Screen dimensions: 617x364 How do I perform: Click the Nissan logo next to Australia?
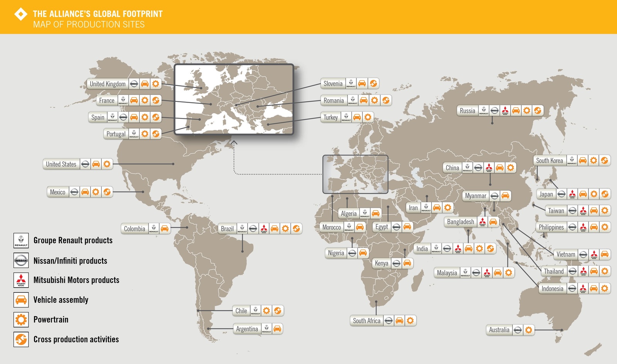518,330
